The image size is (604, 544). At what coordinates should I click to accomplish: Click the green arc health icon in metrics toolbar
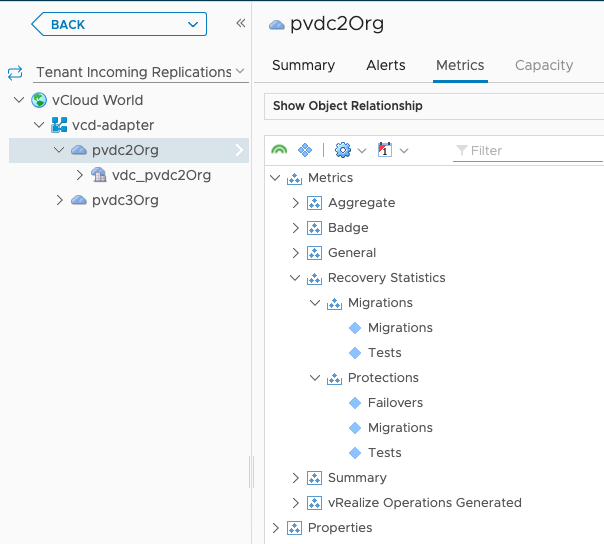coord(279,150)
